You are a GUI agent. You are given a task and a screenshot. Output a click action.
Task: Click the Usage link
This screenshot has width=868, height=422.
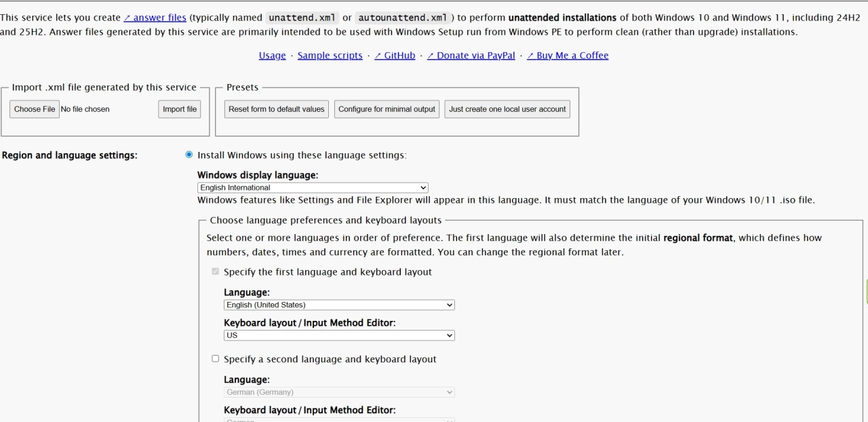272,56
